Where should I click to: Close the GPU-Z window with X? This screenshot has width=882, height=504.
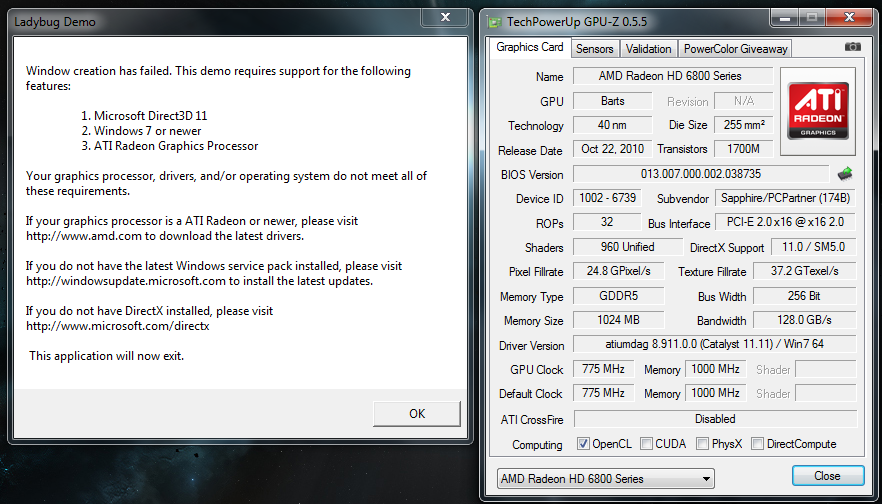849,17
